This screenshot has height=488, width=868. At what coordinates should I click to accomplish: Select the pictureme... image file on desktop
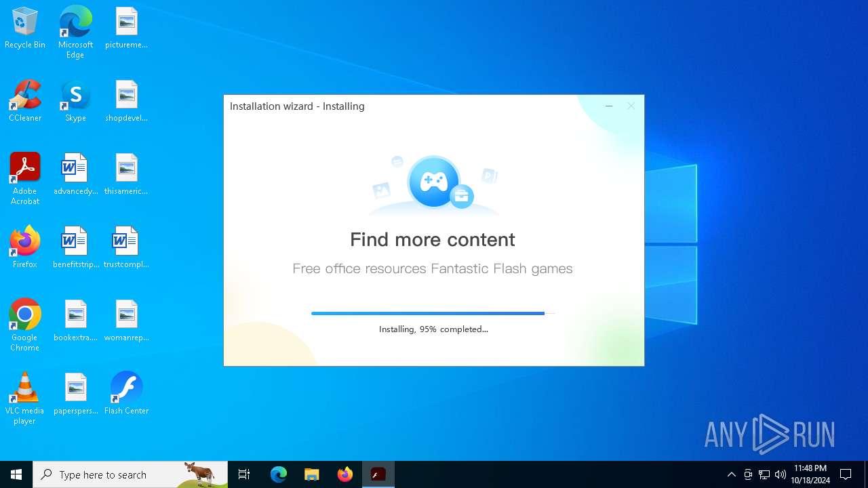(x=126, y=28)
